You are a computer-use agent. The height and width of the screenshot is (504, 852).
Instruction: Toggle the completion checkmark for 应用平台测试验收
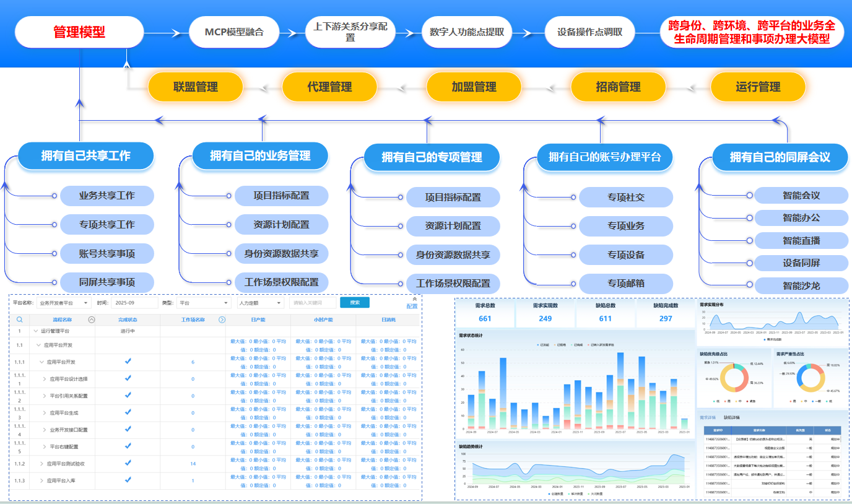(x=128, y=463)
